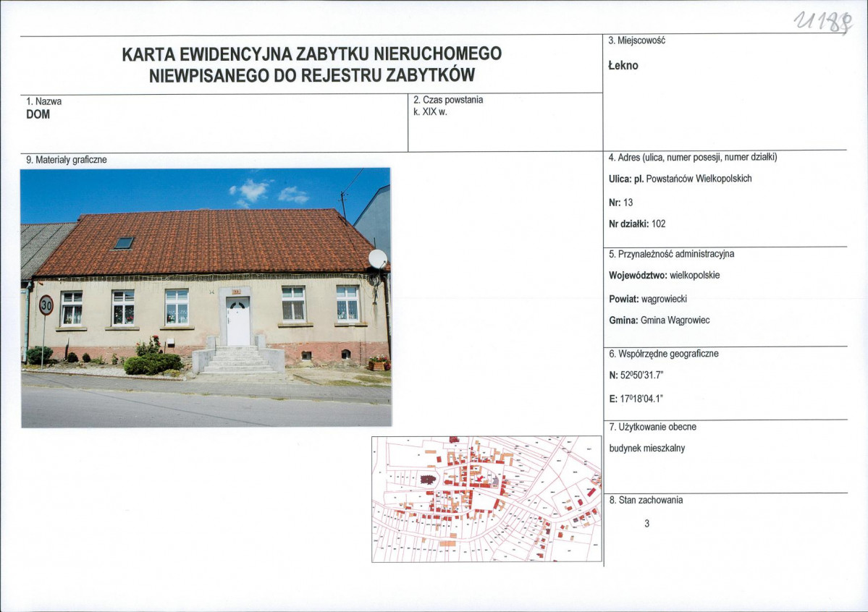868x612 pixels.
Task: Click the street 'pl. Powstańców Wielkopolskich'
Action: [693, 178]
